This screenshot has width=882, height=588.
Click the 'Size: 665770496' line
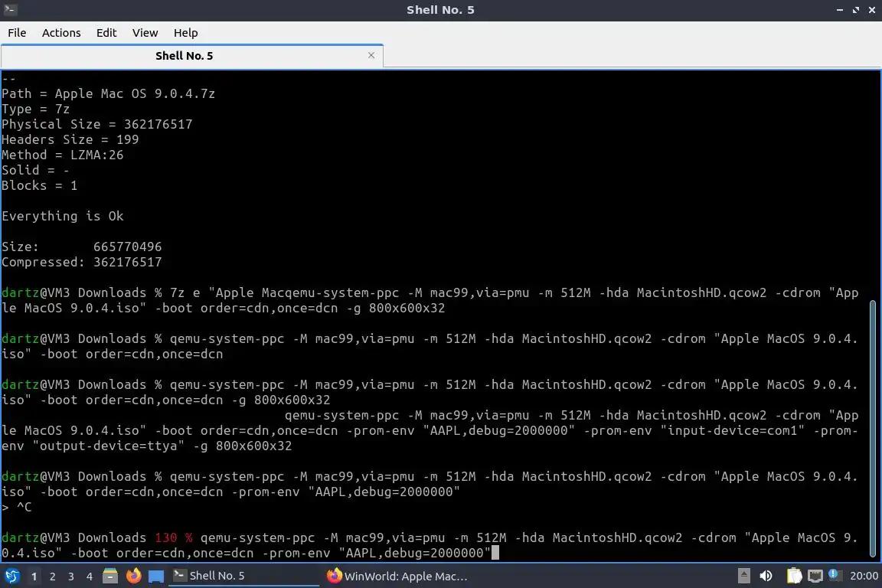82,247
